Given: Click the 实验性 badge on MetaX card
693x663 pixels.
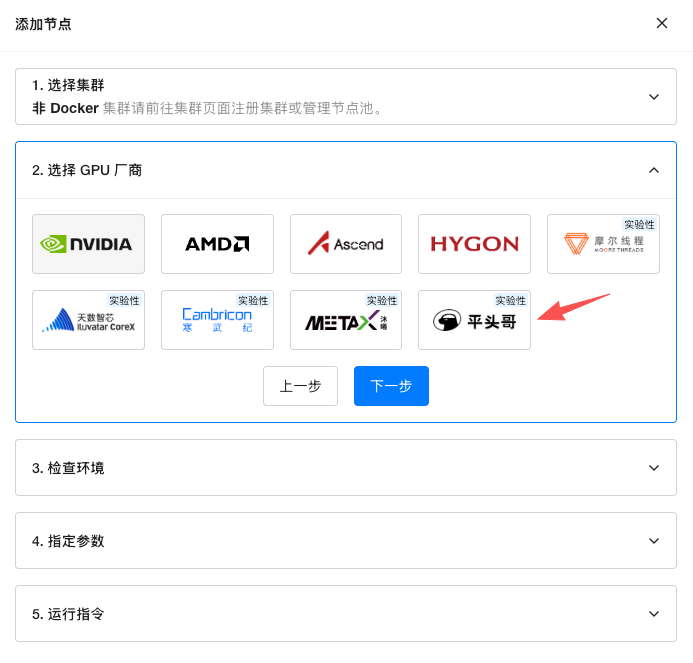Looking at the screenshot, I should coord(382,301).
